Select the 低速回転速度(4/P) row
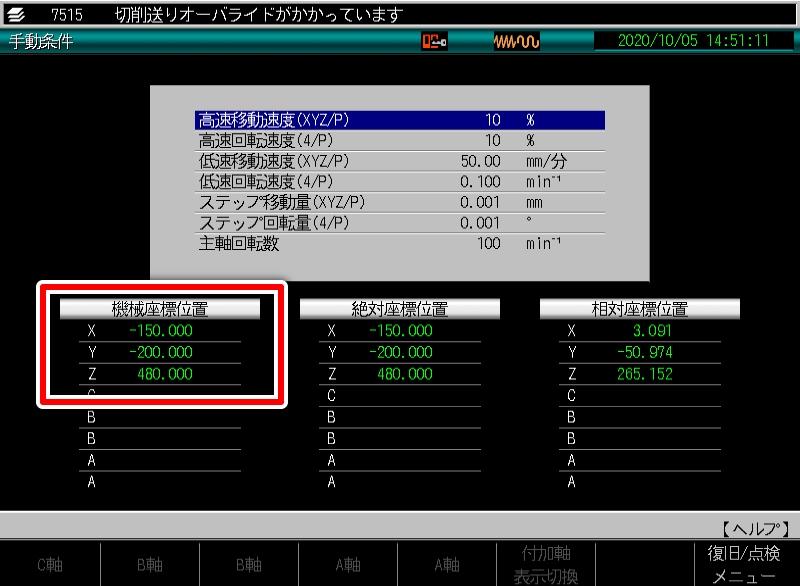The width and height of the screenshot is (800, 586). pyautogui.click(x=400, y=182)
